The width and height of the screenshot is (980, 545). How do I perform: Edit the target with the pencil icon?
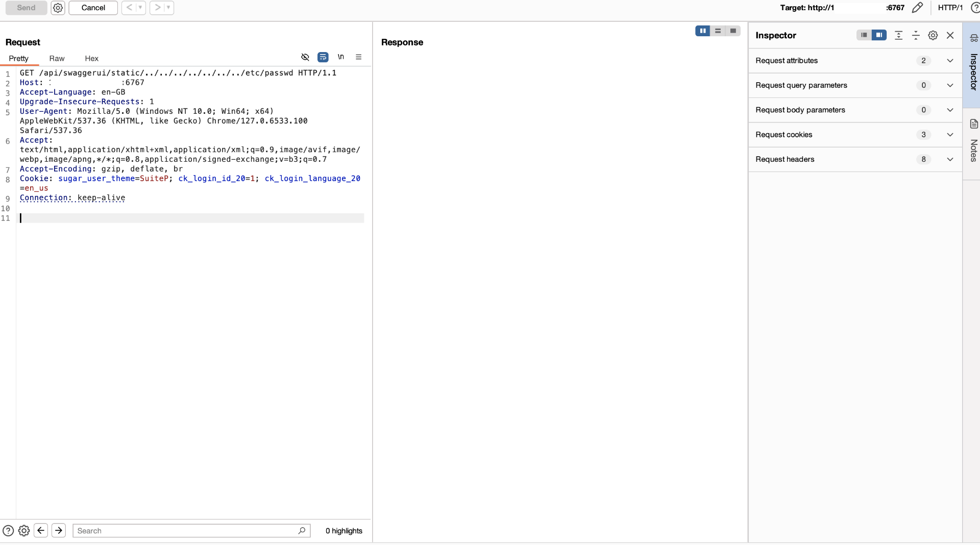tap(917, 8)
